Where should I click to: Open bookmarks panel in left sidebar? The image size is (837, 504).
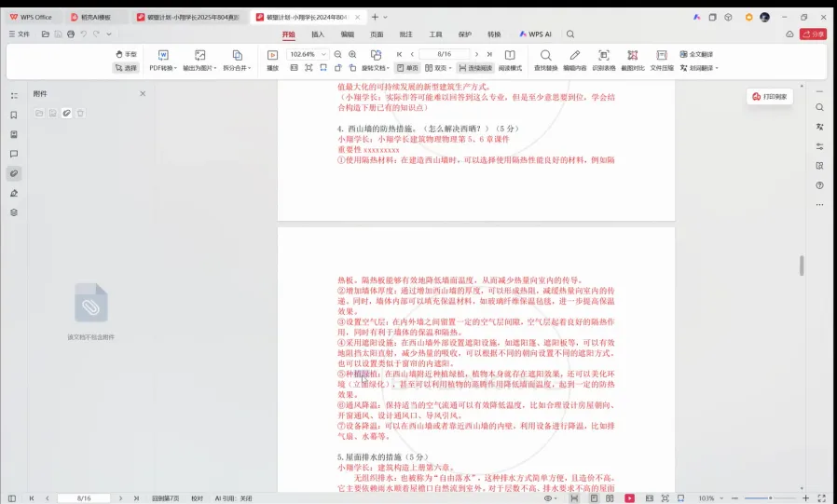(14, 116)
